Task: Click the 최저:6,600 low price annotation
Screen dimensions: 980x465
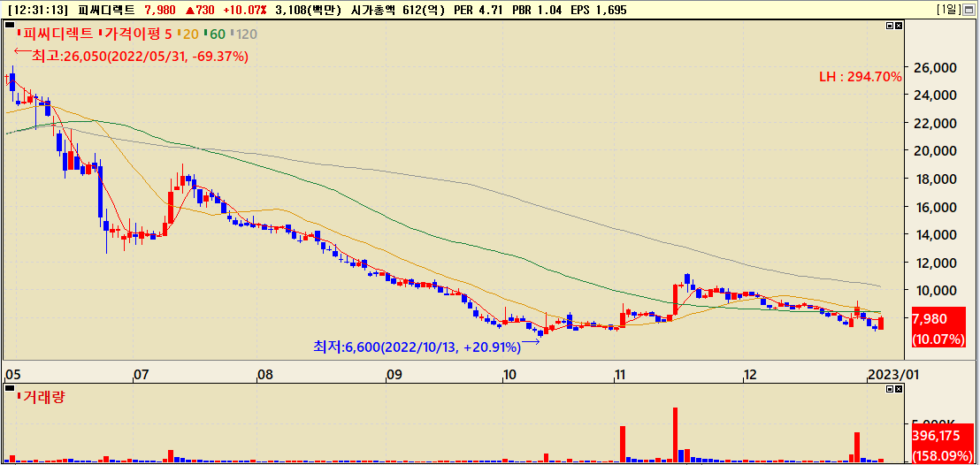Action: tap(417, 347)
